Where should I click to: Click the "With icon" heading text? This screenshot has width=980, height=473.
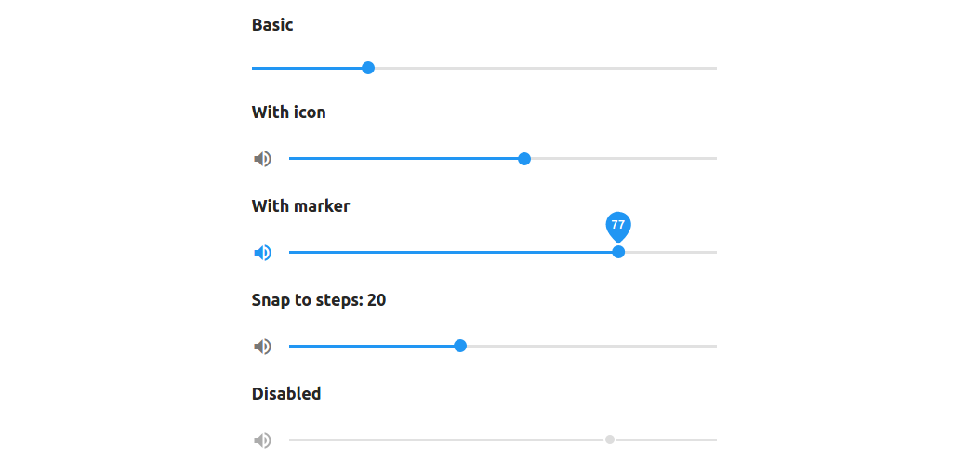288,112
